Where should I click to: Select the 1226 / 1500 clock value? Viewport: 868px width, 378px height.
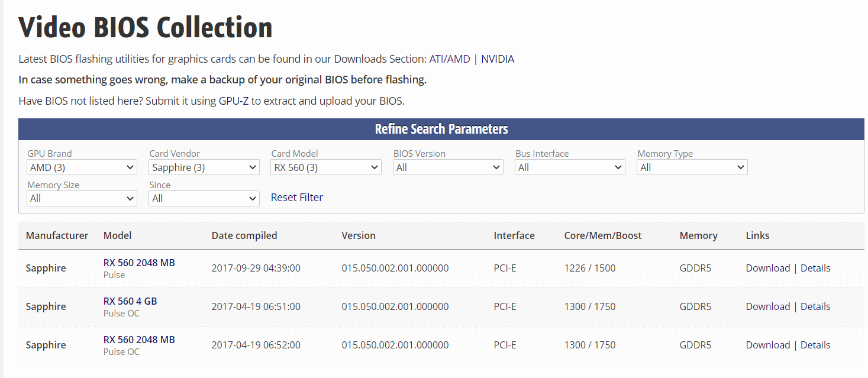(590, 268)
